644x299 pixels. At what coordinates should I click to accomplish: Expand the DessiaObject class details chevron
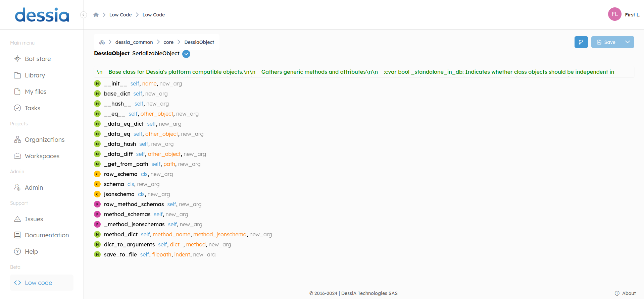coord(186,54)
